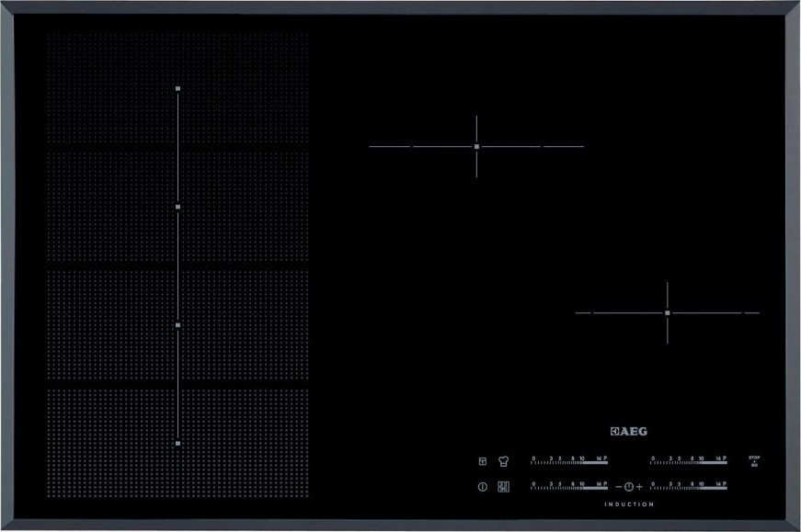Image resolution: width=801 pixels, height=532 pixels.
Task: Tap center marker of right cooking zone
Action: point(668,312)
